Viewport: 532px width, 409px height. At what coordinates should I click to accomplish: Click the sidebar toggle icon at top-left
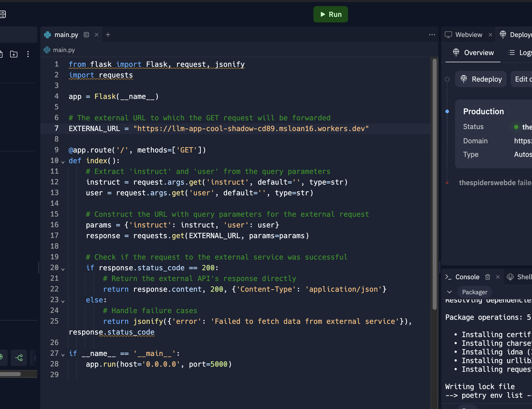(3, 14)
